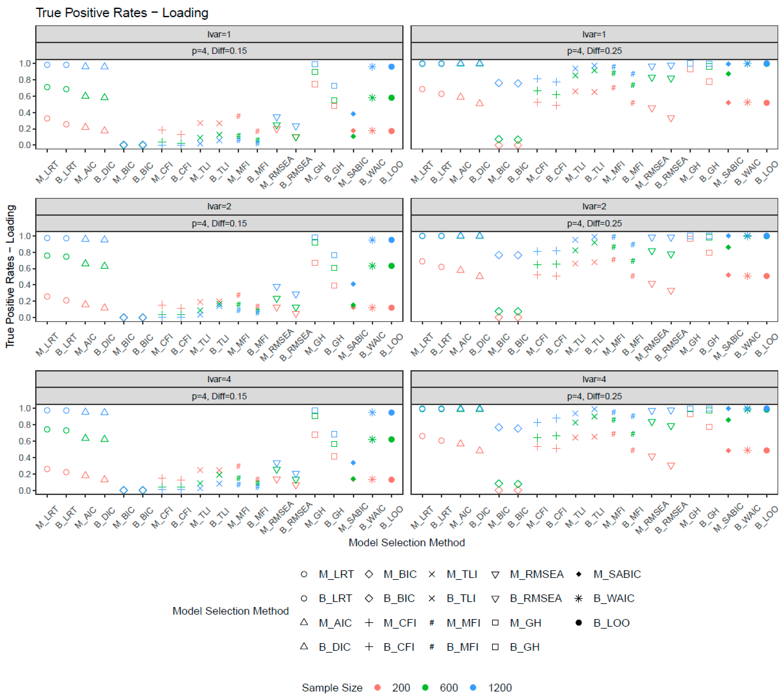Click the M_AIC triangle legend symbol
783x700 pixels.
pyautogui.click(x=304, y=622)
